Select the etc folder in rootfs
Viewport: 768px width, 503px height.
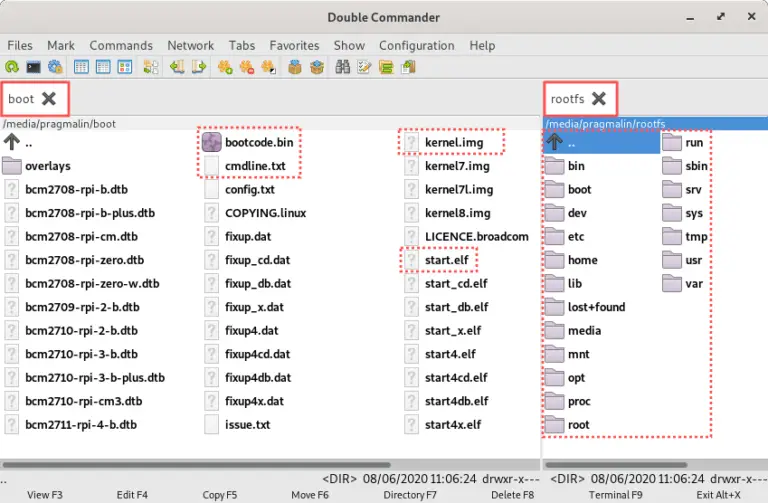576,236
